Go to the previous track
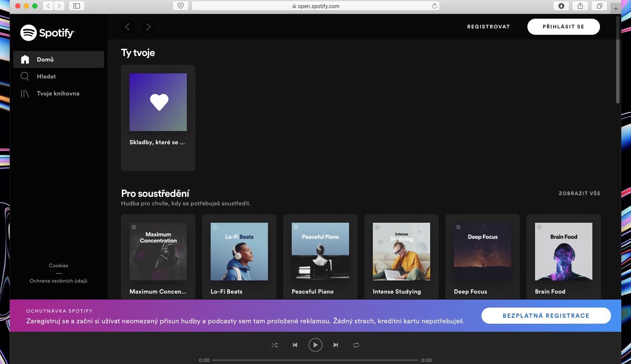Viewport: 631px width, 364px height. pyautogui.click(x=295, y=345)
